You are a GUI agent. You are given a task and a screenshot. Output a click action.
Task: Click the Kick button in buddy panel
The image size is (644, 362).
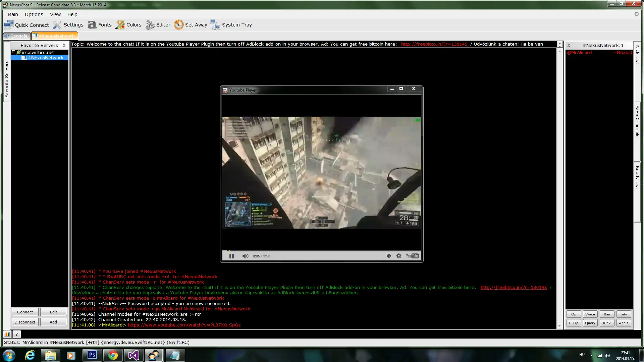(606, 323)
